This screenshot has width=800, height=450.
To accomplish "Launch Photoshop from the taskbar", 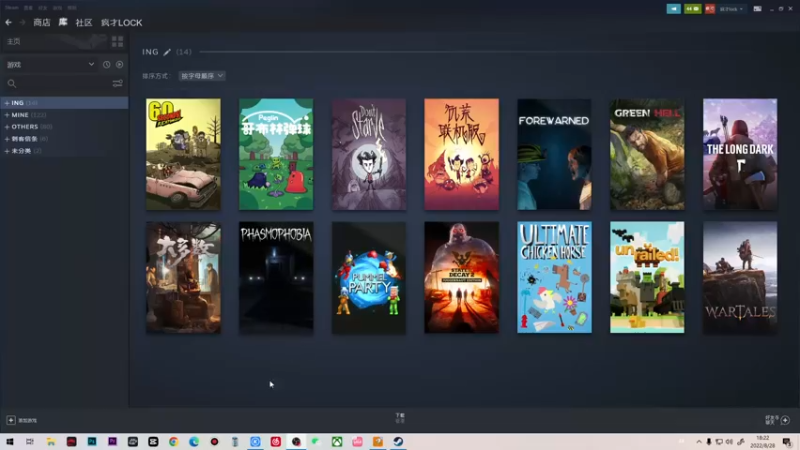I will (92, 442).
